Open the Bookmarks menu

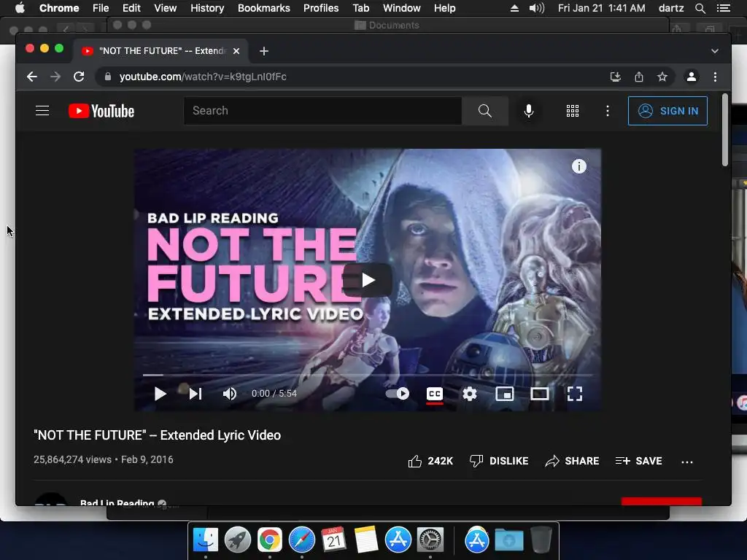pyautogui.click(x=264, y=8)
